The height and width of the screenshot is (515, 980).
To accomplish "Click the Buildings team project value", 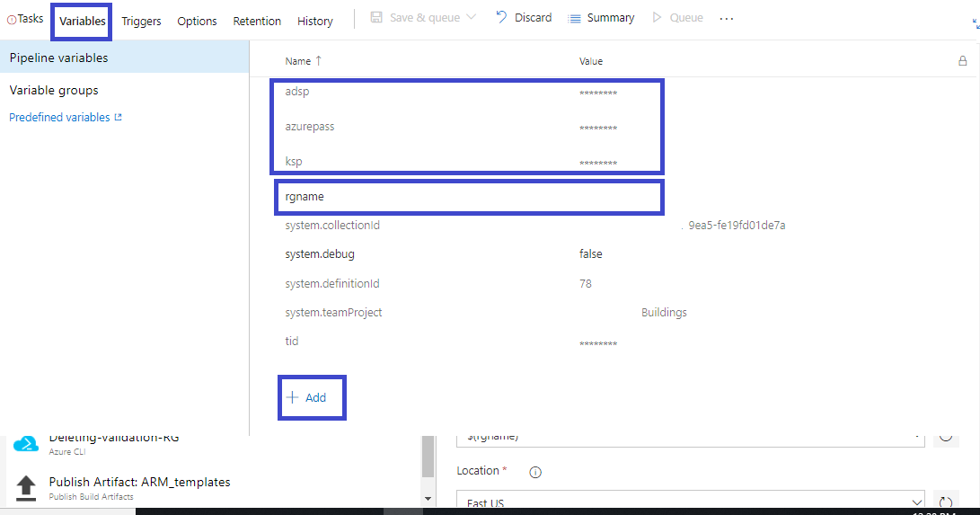I will [664, 312].
